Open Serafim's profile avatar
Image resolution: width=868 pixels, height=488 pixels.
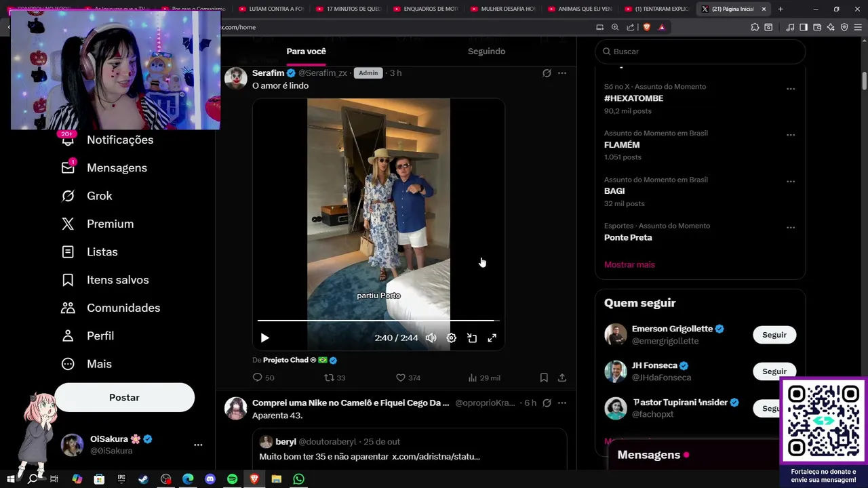[x=235, y=78]
